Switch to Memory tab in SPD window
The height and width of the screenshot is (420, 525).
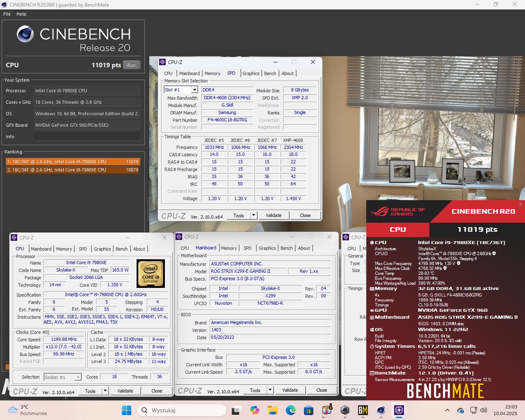coord(212,73)
